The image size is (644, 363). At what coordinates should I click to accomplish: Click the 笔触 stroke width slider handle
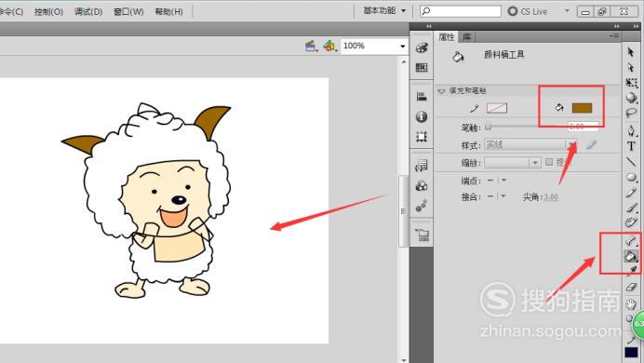click(x=488, y=127)
